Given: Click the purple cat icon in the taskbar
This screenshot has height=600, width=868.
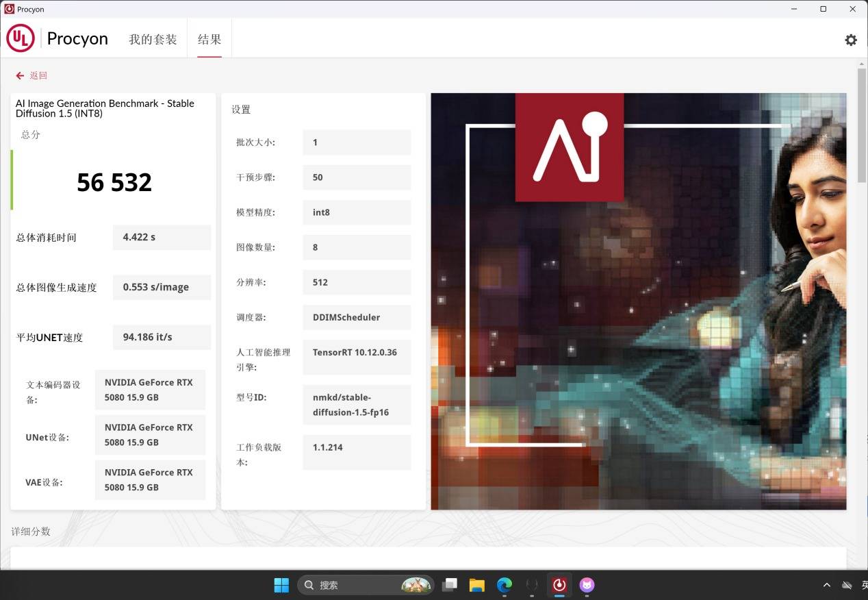Looking at the screenshot, I should click(x=587, y=585).
